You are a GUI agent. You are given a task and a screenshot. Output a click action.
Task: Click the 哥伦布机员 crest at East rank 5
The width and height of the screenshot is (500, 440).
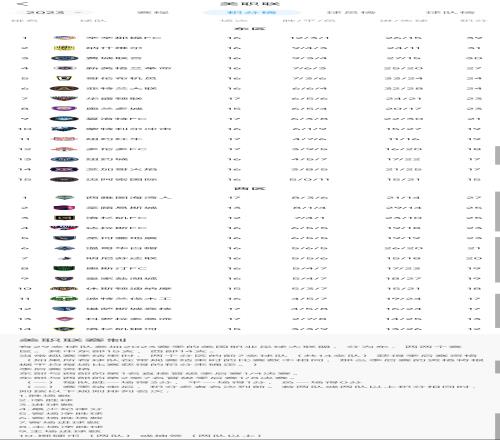64,78
